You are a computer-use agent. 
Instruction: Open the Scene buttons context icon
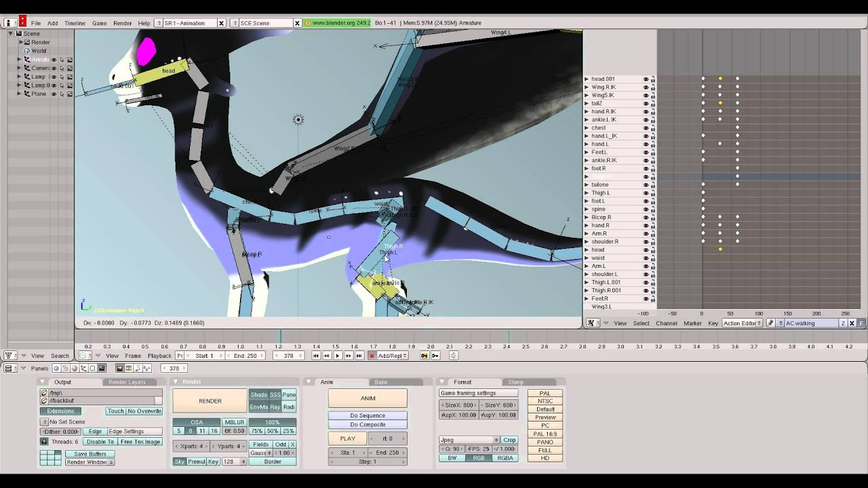point(101,368)
